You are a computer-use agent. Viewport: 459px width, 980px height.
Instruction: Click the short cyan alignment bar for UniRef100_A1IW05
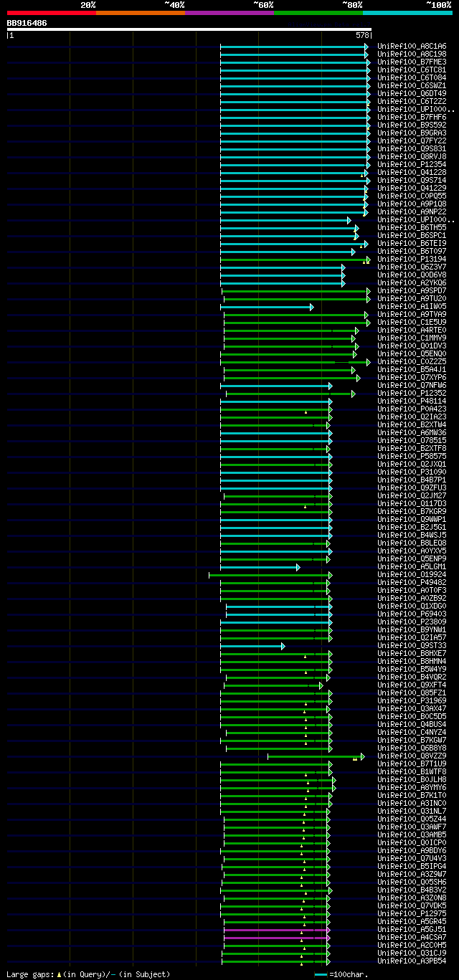click(x=267, y=306)
